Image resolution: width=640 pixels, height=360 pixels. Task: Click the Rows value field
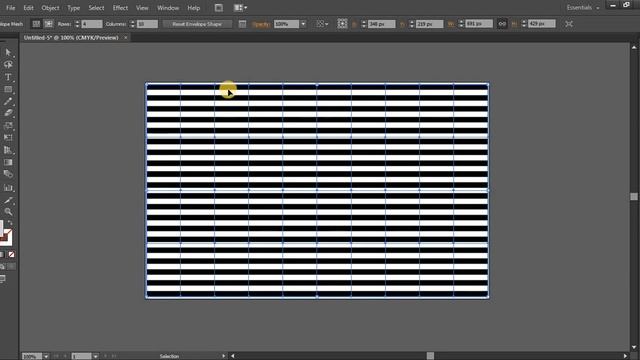91,24
